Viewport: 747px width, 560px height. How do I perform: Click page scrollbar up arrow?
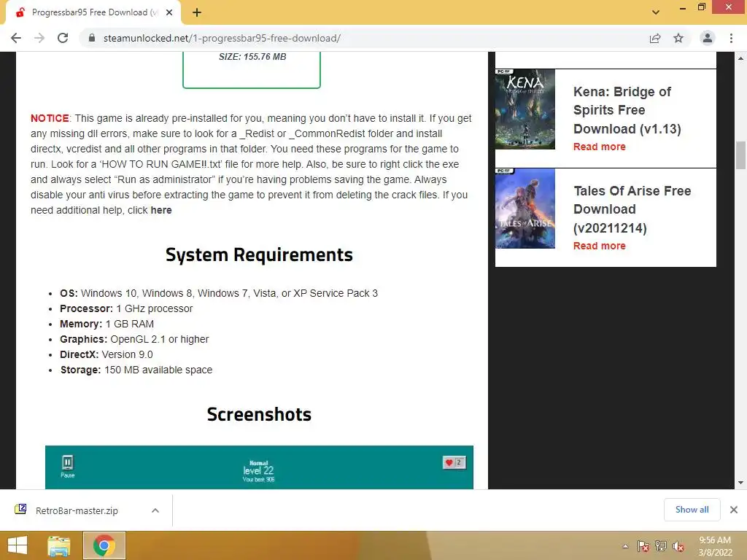[x=741, y=58]
